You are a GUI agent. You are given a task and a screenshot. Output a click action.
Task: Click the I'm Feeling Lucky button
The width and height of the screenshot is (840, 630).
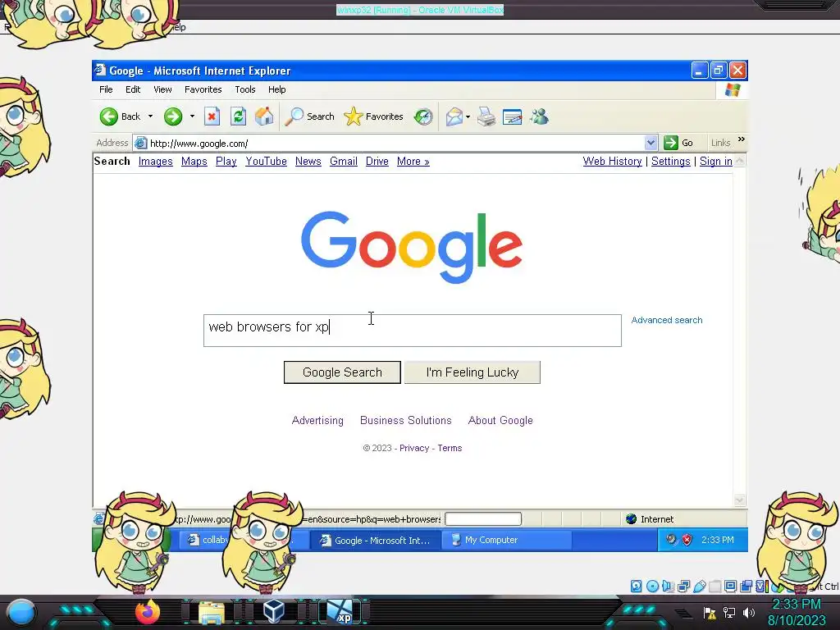click(x=472, y=372)
